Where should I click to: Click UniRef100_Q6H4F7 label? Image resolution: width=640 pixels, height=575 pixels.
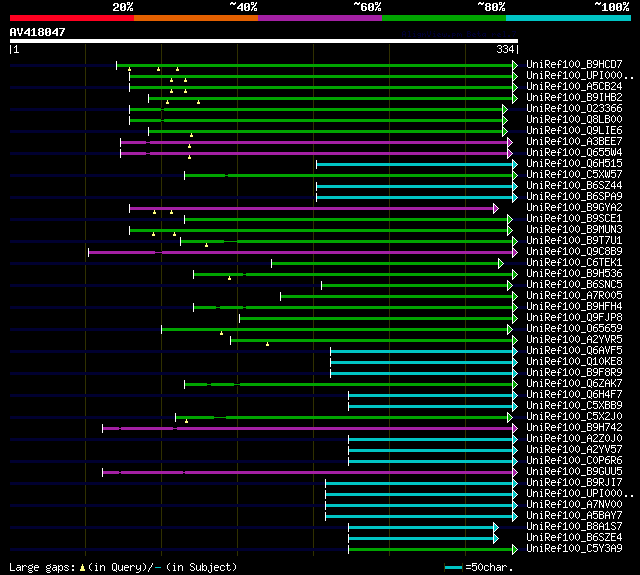point(574,395)
